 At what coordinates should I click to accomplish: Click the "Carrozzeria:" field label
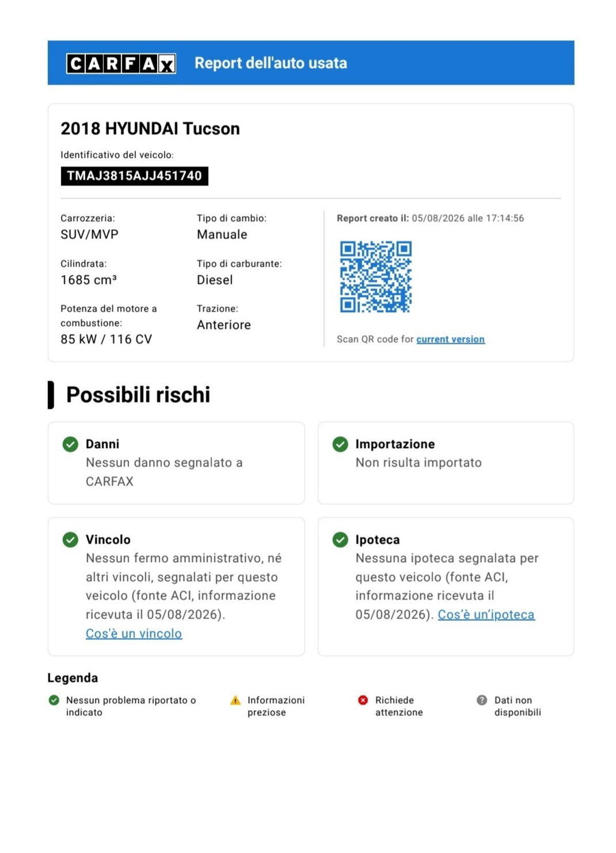coord(88,218)
